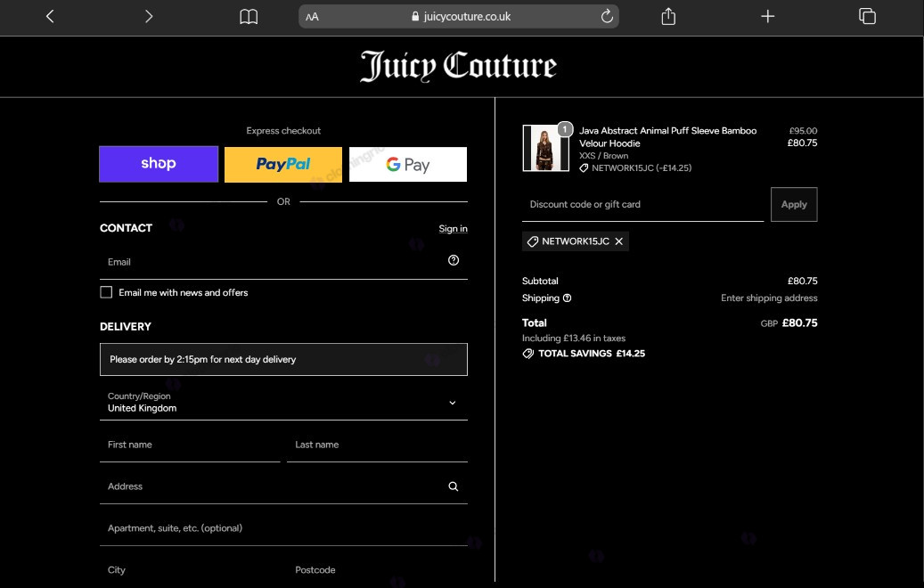The height and width of the screenshot is (588, 924).
Task: Pay with Google Pay button
Action: 408,165
